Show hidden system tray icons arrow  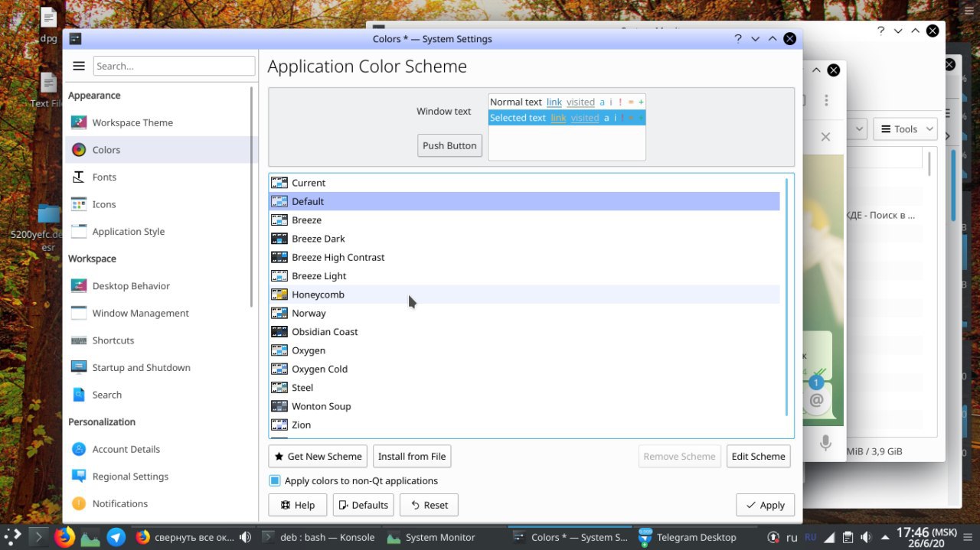coord(885,537)
